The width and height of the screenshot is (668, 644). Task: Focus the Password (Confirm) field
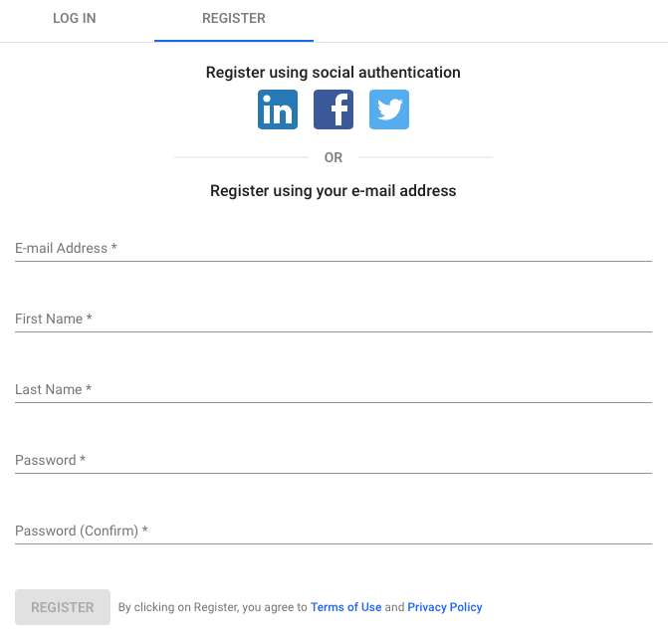[x=334, y=532]
